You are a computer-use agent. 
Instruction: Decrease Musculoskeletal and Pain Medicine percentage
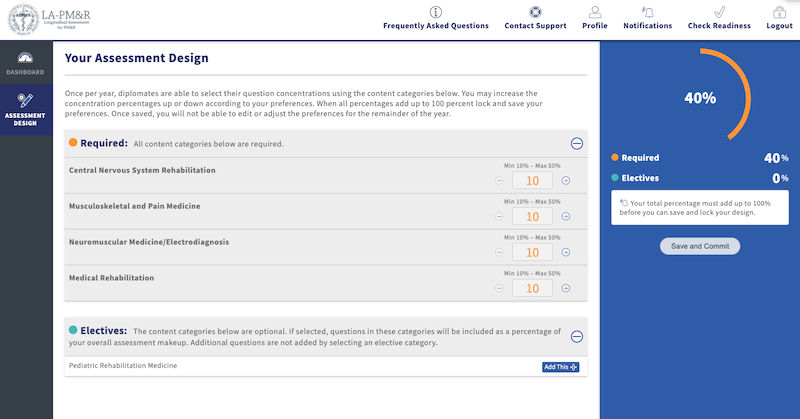pyautogui.click(x=499, y=216)
